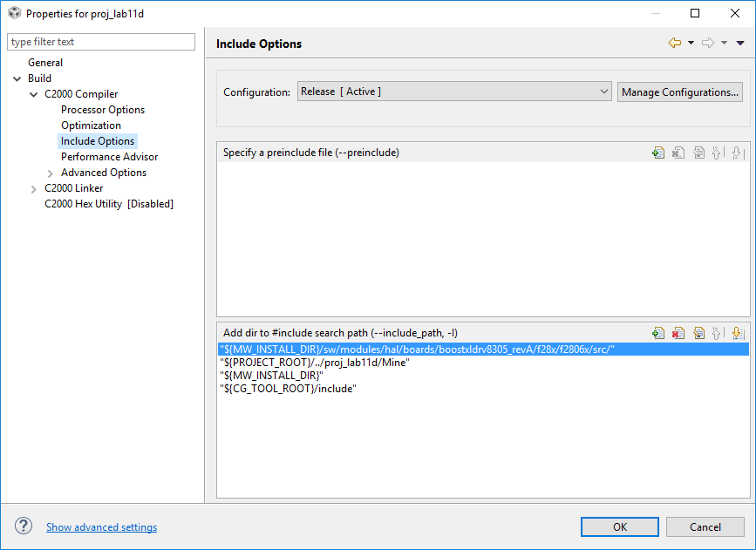Select the General tree item
The image size is (756, 550).
pos(45,63)
